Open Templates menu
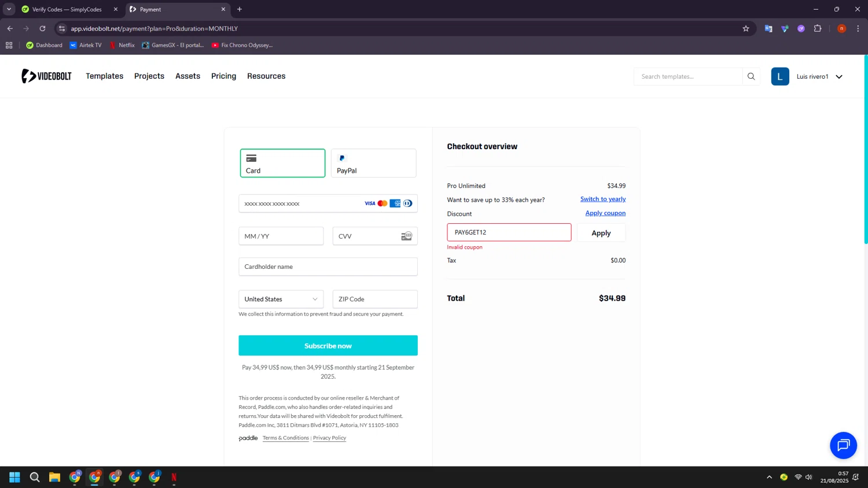The image size is (868, 488). point(105,76)
